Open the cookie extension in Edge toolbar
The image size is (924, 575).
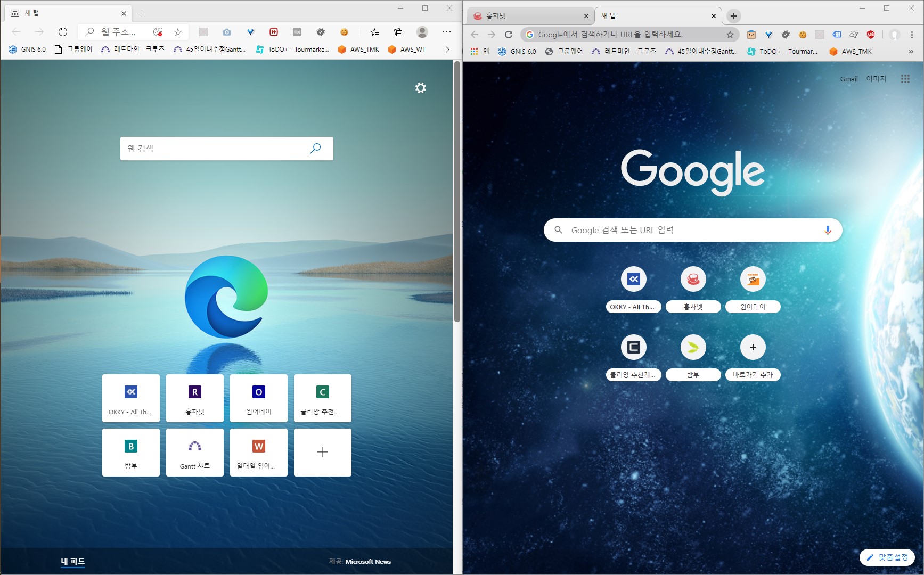344,32
